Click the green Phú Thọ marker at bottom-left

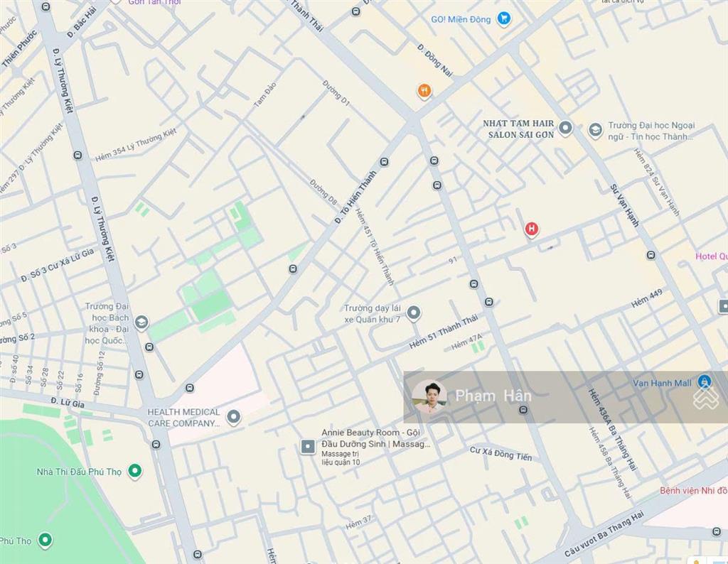[45, 541]
